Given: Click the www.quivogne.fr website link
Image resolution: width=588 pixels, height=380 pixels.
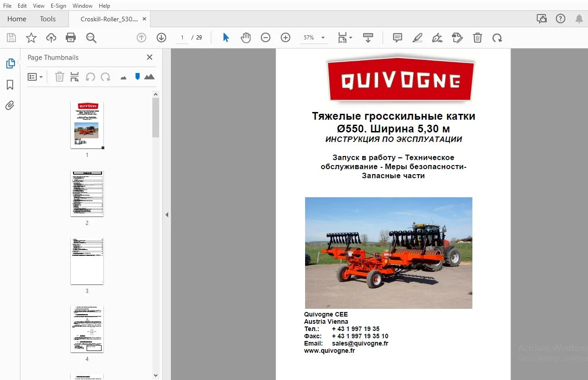Looking at the screenshot, I should (x=330, y=351).
